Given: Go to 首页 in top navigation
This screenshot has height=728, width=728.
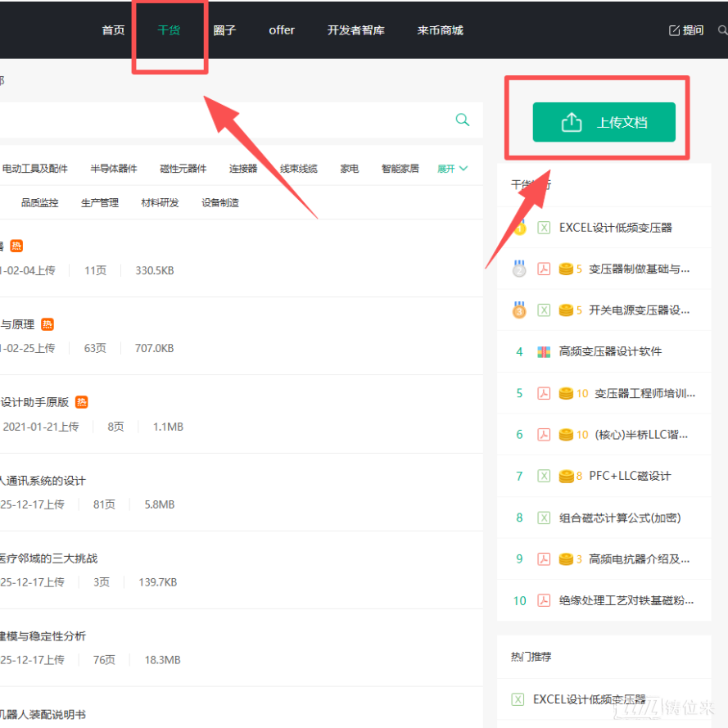Looking at the screenshot, I should pos(113,30).
